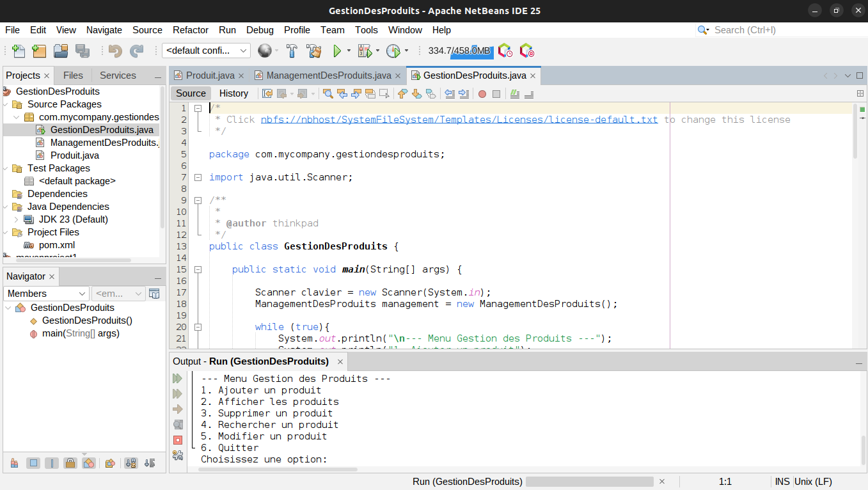This screenshot has height=490, width=868.
Task: Start debugging with Debug Project icon
Action: click(365, 51)
